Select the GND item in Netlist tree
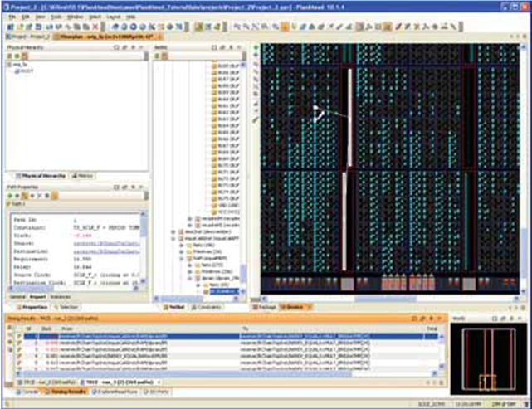The image size is (532, 409). point(226,205)
